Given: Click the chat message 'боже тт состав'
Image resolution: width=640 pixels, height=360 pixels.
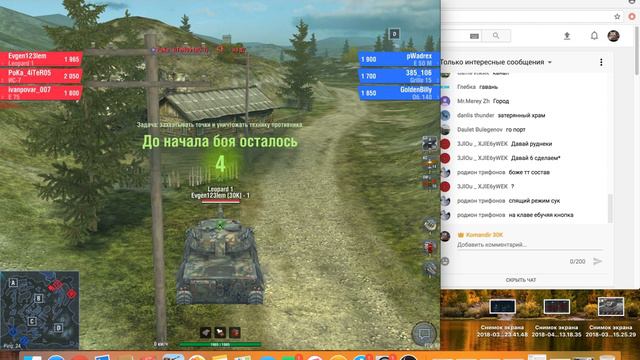Looking at the screenshot, I should (x=529, y=172).
